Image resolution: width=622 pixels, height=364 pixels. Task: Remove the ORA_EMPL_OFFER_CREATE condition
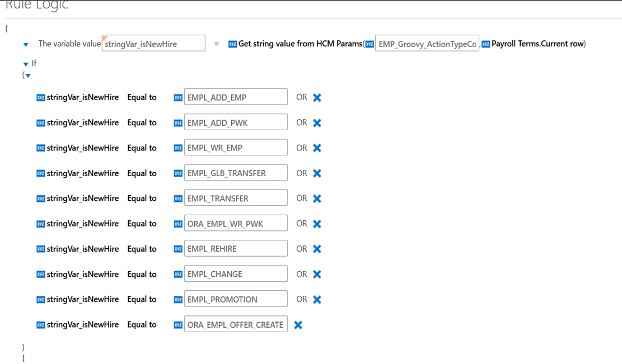coord(298,325)
